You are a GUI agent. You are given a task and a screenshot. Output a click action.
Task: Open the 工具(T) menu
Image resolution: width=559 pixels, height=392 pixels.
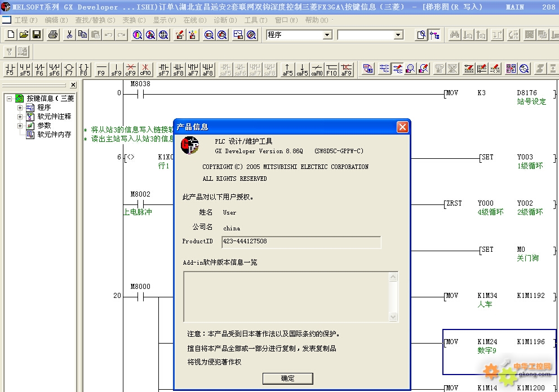pyautogui.click(x=256, y=20)
